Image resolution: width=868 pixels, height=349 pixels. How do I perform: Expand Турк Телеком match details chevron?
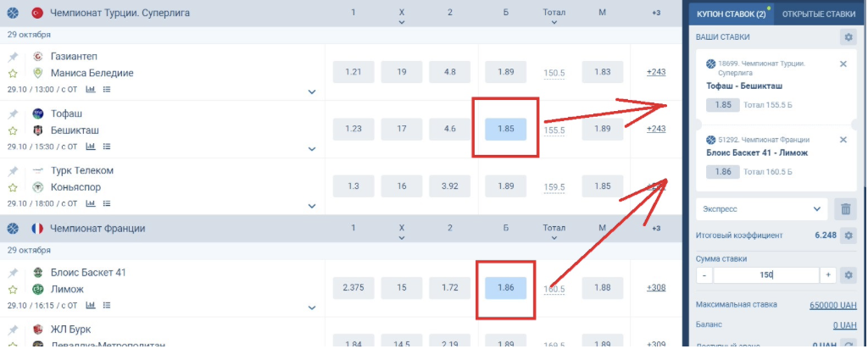click(312, 206)
